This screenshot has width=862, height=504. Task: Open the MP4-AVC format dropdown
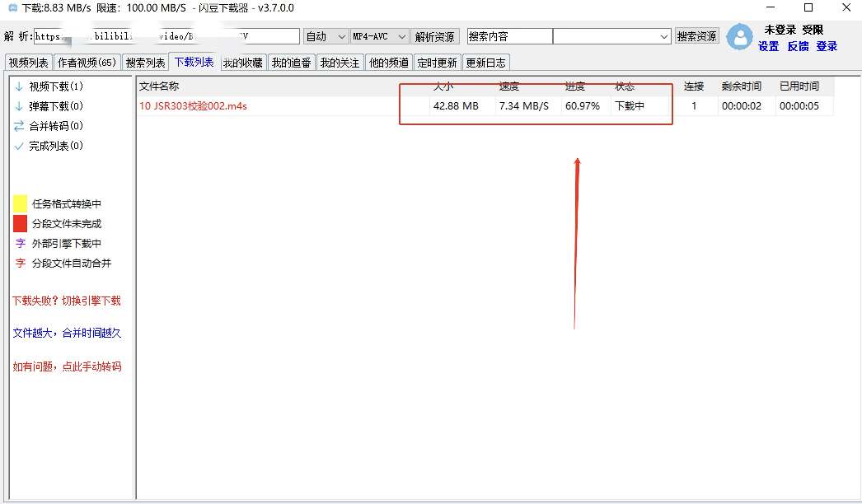pyautogui.click(x=380, y=36)
